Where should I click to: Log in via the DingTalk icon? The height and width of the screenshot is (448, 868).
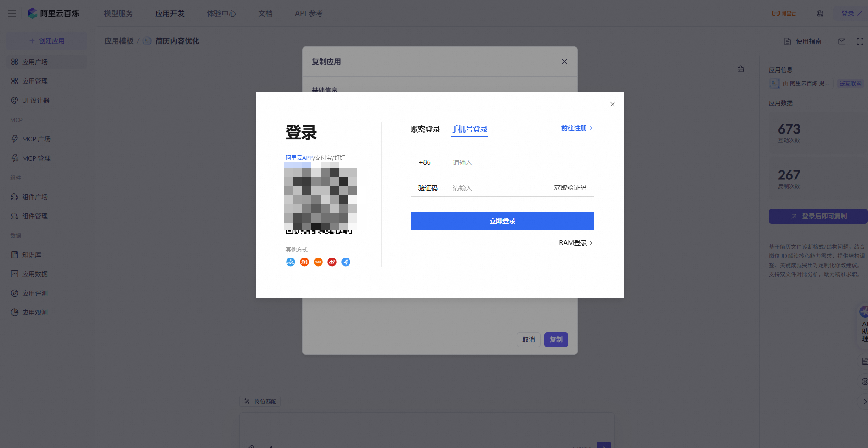345,262
